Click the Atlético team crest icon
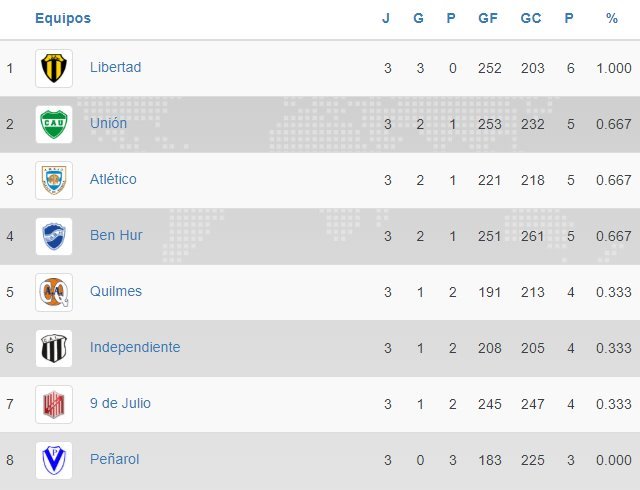 [54, 180]
